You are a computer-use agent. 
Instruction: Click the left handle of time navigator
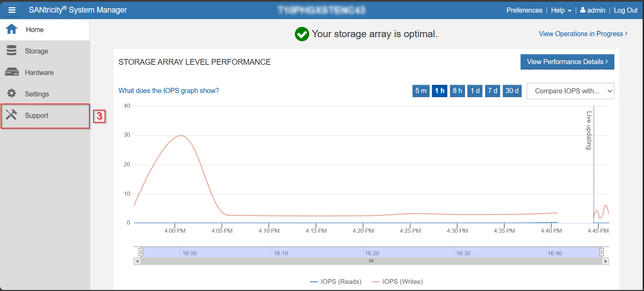141,252
